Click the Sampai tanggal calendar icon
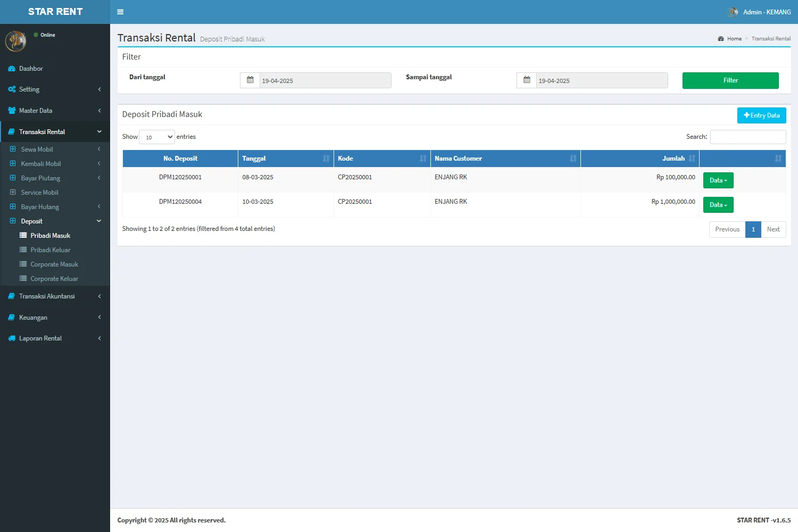 pyautogui.click(x=527, y=80)
